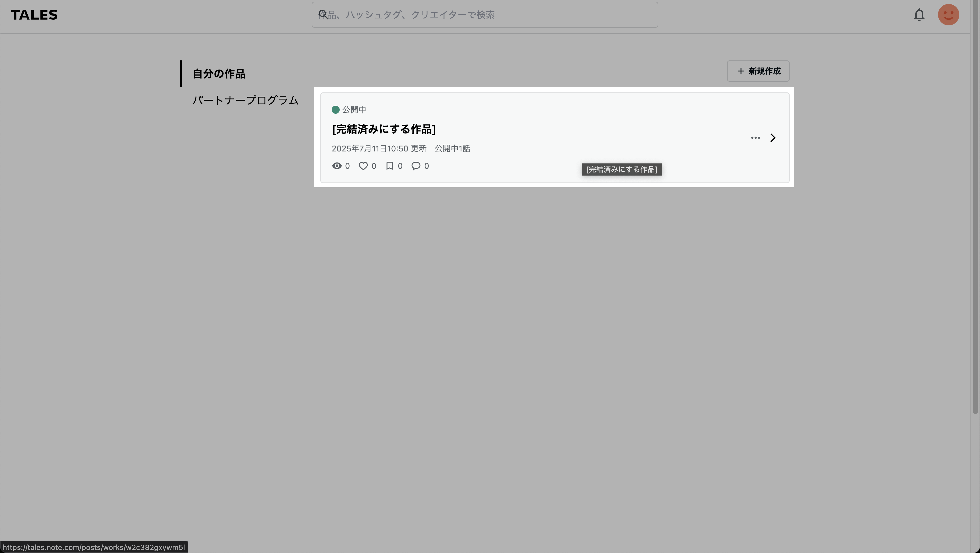
Task: Click the search magnifier icon
Action: pyautogui.click(x=323, y=14)
